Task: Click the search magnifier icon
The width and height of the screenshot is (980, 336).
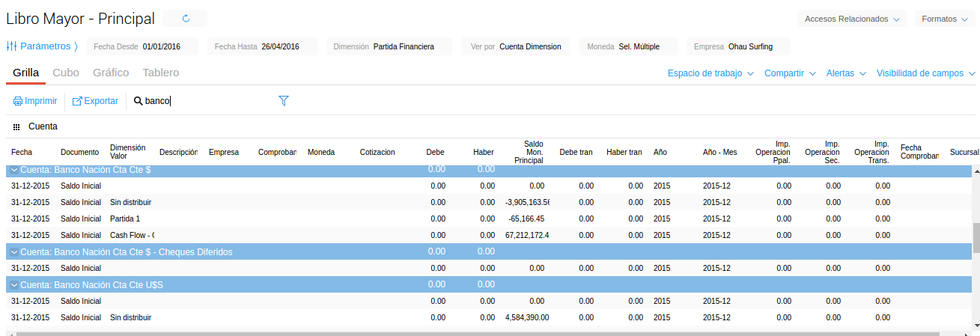Action: 138,101
